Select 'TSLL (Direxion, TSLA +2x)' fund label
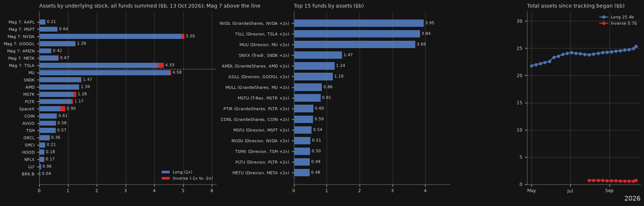This screenshot has width=644, height=206. point(262,34)
